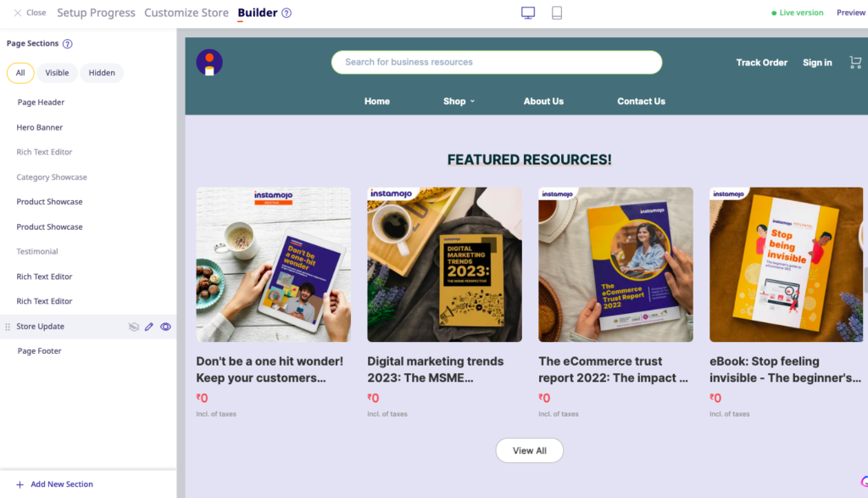Filter sections to Visible only
This screenshot has height=498, width=868.
click(x=57, y=73)
